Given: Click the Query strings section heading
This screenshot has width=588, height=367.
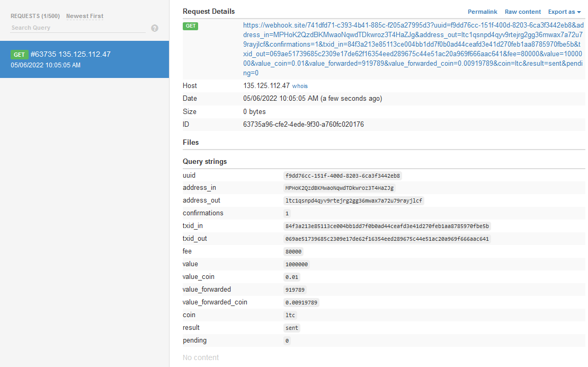Looking at the screenshot, I should coord(205,162).
